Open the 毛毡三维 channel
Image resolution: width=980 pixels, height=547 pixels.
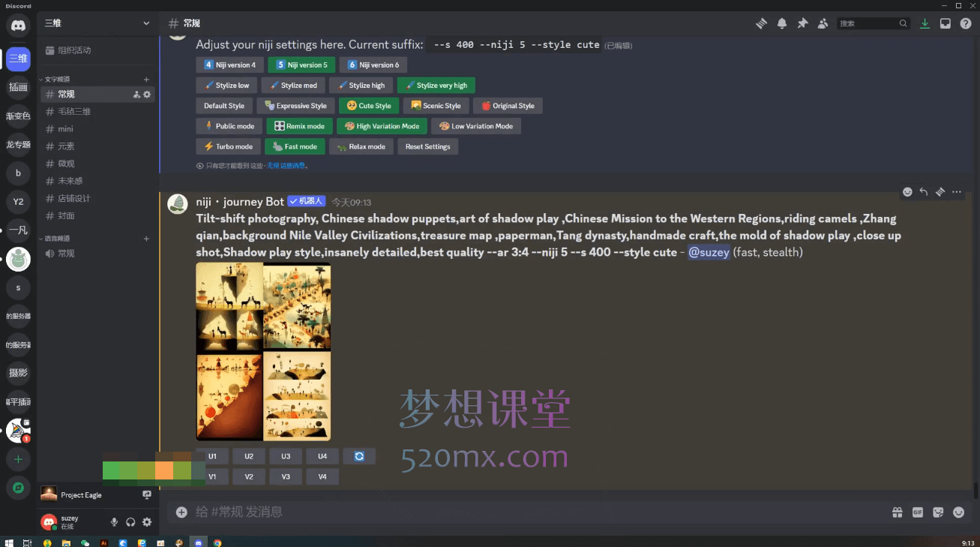pos(74,112)
